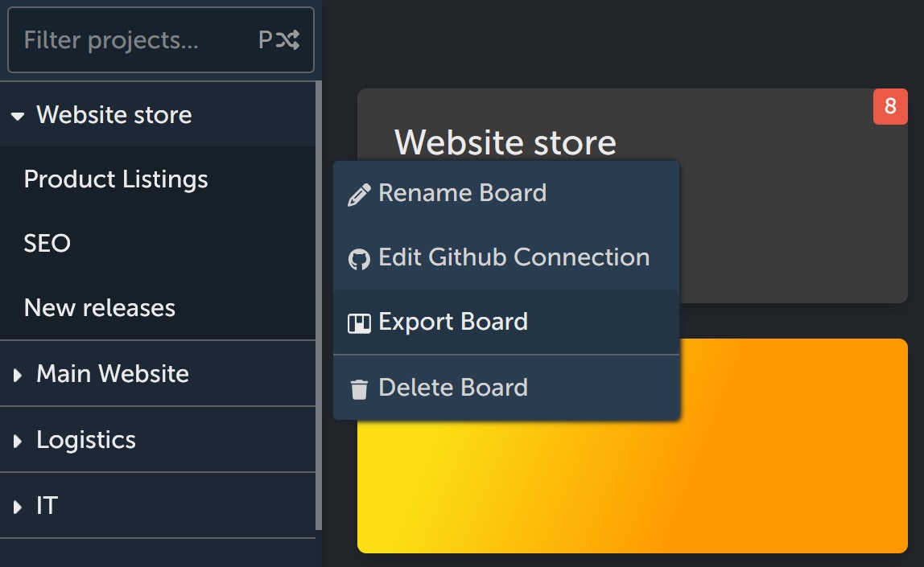Open the Product Listings board
924x567 pixels.
[x=116, y=179]
